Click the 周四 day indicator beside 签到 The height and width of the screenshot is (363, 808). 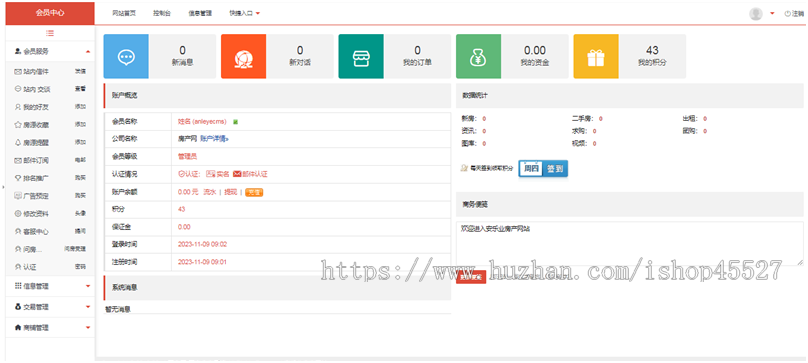[x=531, y=169]
